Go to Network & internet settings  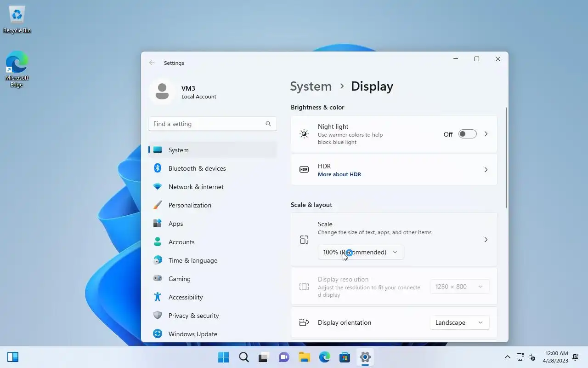213,187
